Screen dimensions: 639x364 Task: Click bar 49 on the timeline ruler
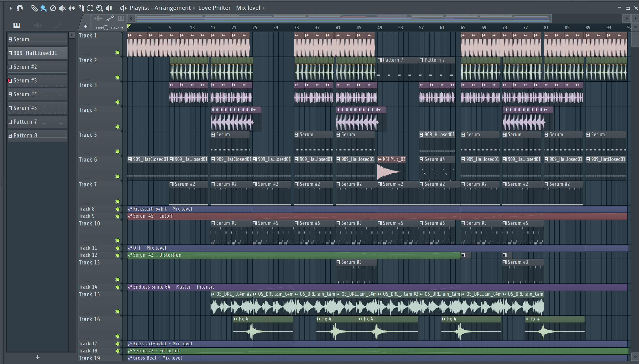coord(380,27)
